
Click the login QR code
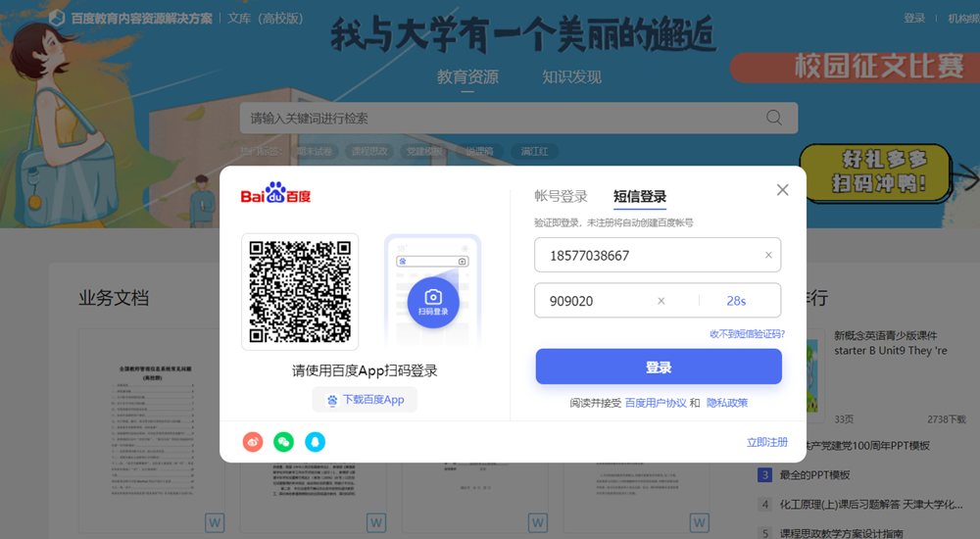click(300, 291)
